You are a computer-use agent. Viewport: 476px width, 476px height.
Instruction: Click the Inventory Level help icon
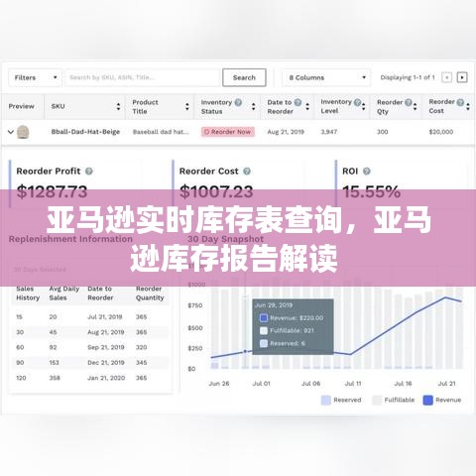(357, 102)
